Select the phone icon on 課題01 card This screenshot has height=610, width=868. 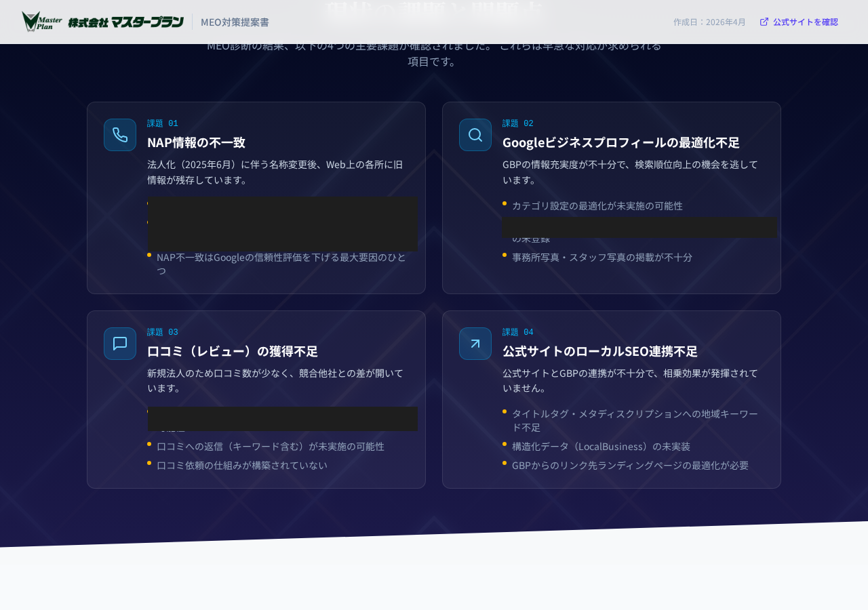pos(120,134)
